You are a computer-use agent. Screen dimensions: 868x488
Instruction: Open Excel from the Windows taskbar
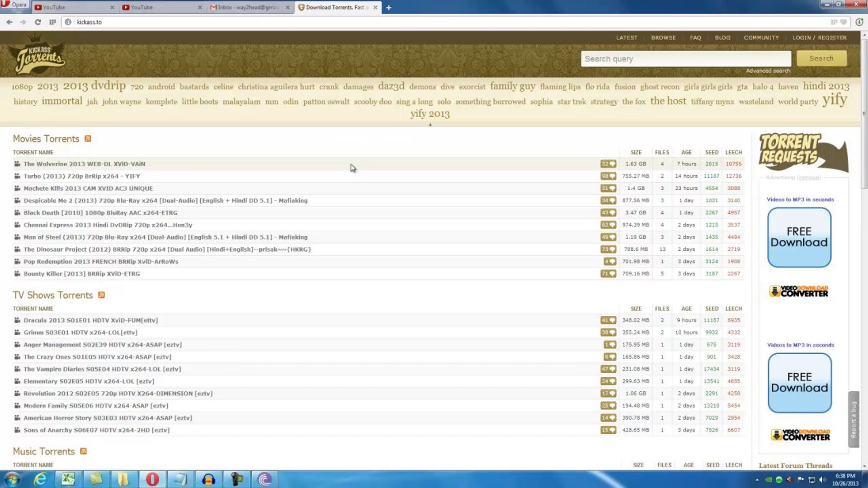coord(68,479)
